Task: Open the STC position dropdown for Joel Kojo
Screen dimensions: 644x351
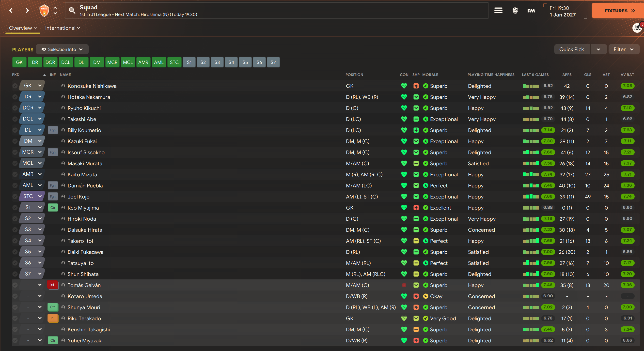Action: pos(40,196)
